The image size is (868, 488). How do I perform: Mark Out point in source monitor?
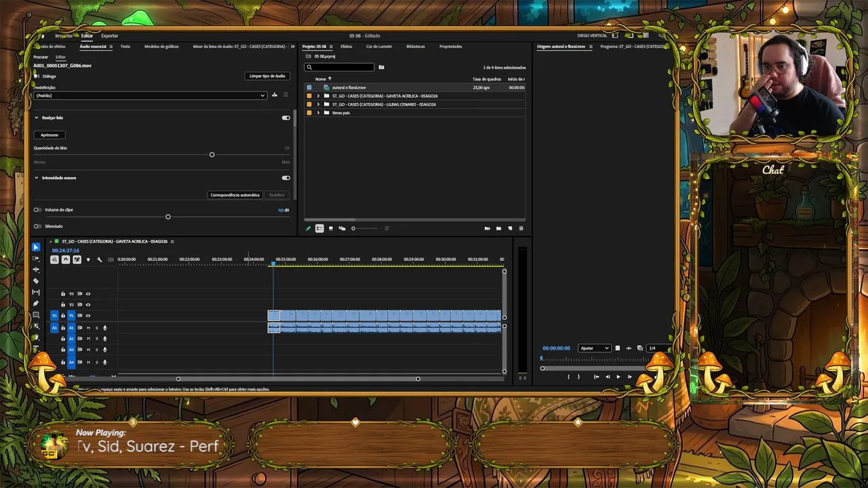(x=578, y=377)
